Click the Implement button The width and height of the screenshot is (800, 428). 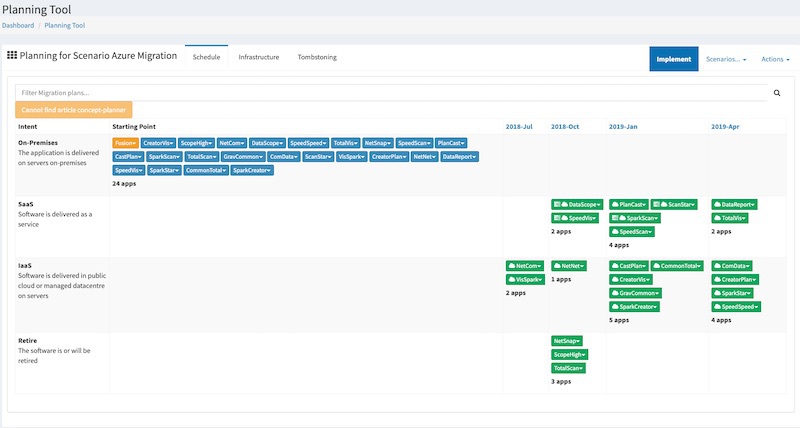pos(673,59)
